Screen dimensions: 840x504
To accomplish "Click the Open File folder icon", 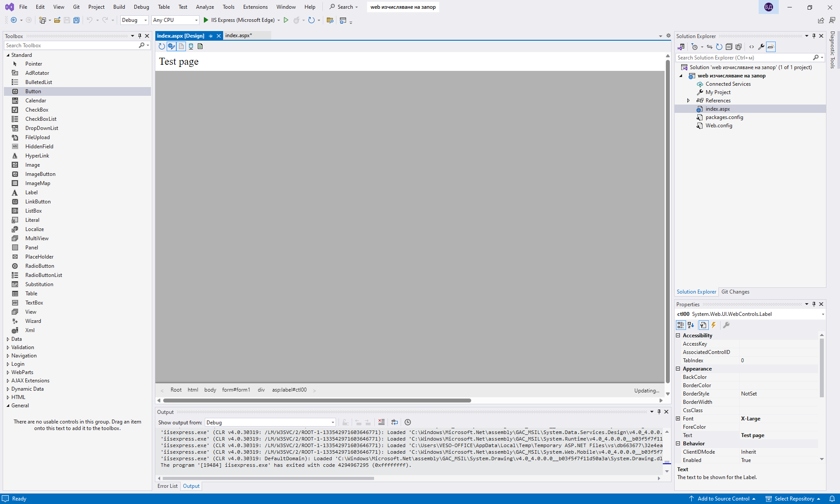I will pos(57,20).
